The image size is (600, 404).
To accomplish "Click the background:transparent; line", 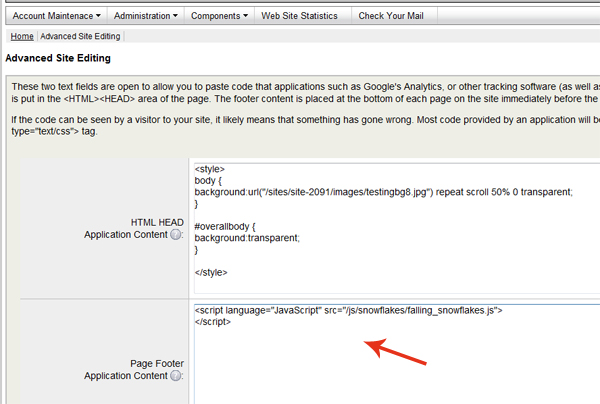I will (x=247, y=238).
